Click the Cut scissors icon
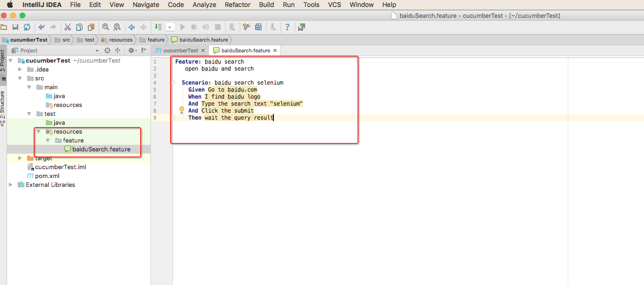644x285 pixels. click(x=68, y=27)
